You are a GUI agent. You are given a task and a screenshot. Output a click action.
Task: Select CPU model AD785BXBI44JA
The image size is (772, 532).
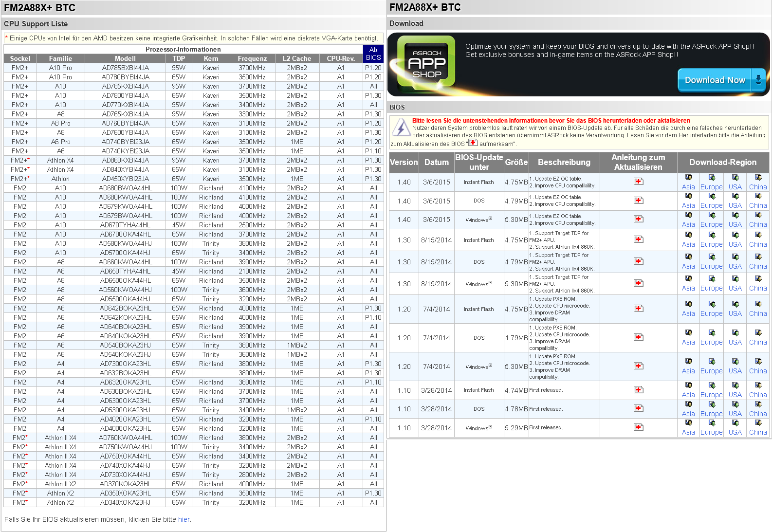click(126, 68)
